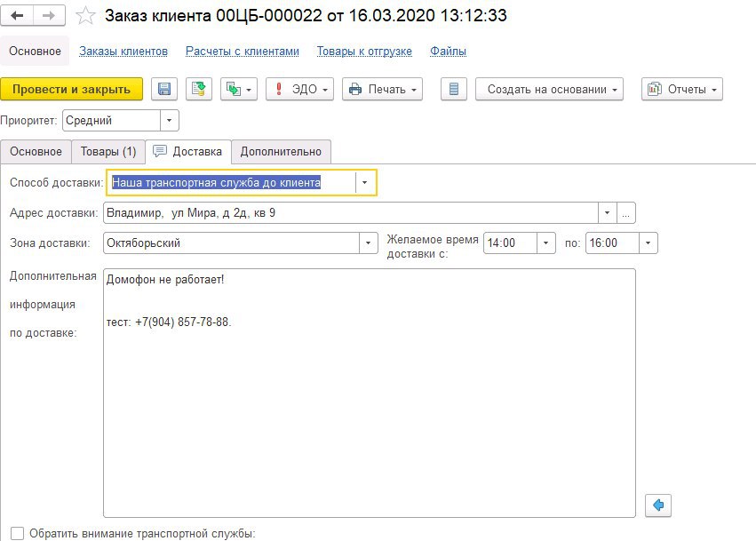Save the document with the floppy disk icon

[x=164, y=89]
